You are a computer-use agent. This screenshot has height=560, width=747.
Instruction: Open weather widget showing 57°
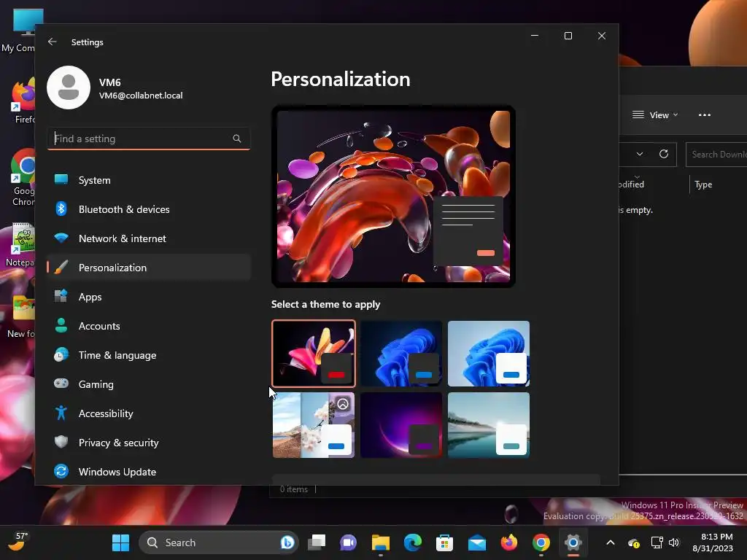tap(18, 542)
